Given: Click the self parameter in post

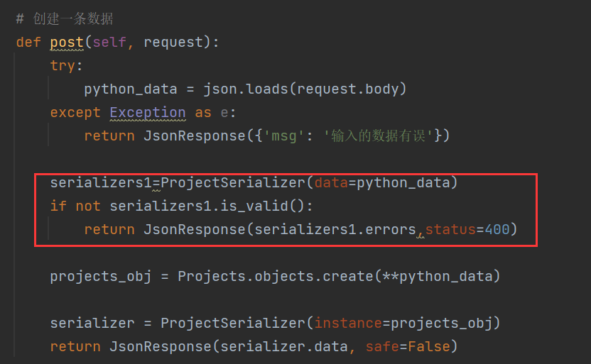Looking at the screenshot, I should [x=109, y=42].
